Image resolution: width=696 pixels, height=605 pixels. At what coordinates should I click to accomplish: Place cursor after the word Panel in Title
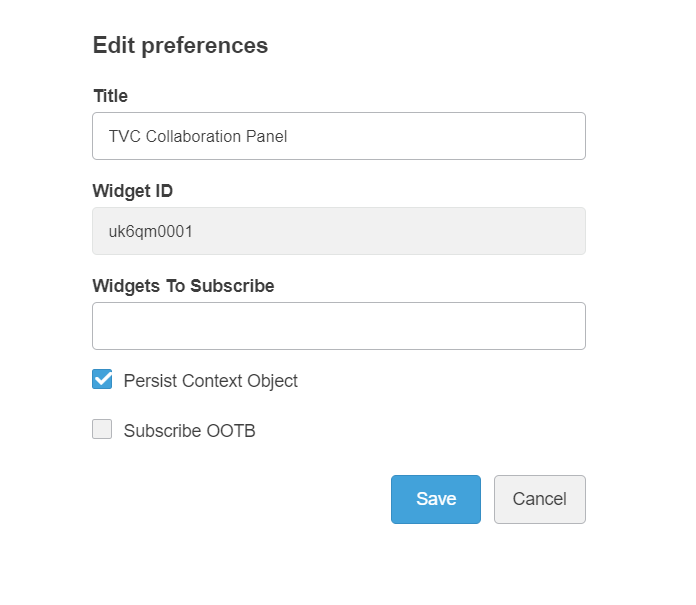click(x=290, y=136)
